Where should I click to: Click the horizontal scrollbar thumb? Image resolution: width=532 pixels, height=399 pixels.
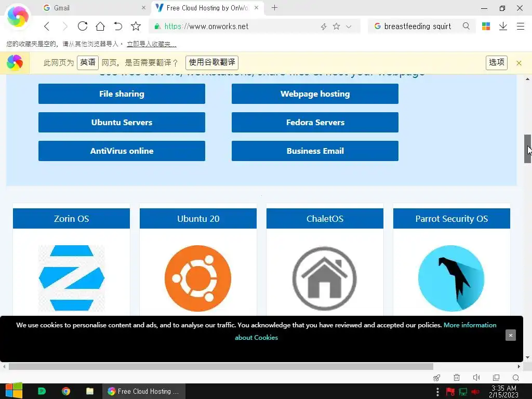point(221,366)
